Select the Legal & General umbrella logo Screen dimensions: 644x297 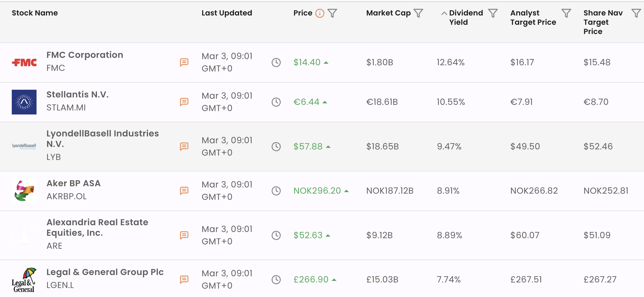23,279
